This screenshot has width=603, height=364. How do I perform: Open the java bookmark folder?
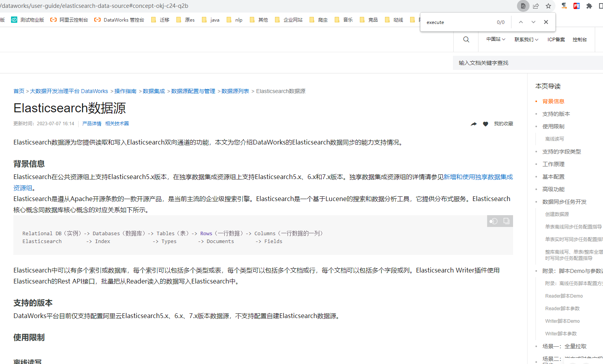coord(211,20)
